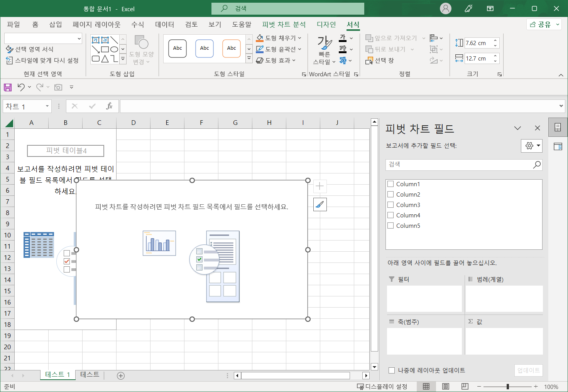
Task: Click the Redo arrow icon
Action: point(40,87)
